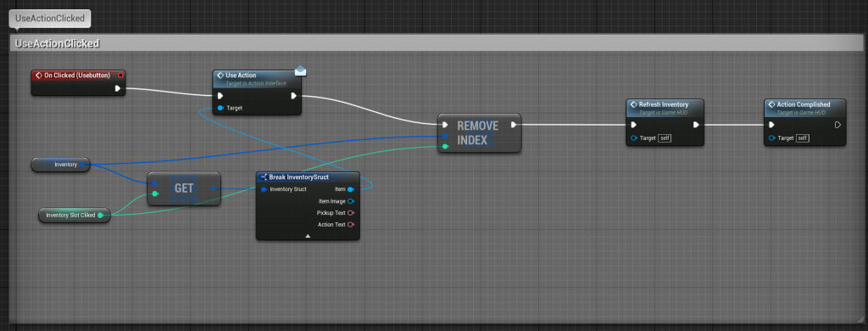Image resolution: width=868 pixels, height=331 pixels.
Task: Click the Pickup Text output pin
Action: click(350, 213)
